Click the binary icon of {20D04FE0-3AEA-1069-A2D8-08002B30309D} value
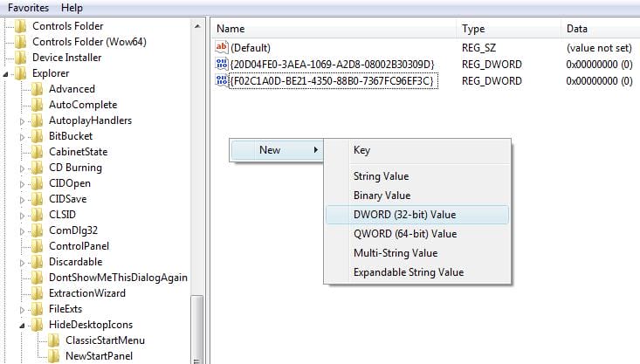 [222, 65]
